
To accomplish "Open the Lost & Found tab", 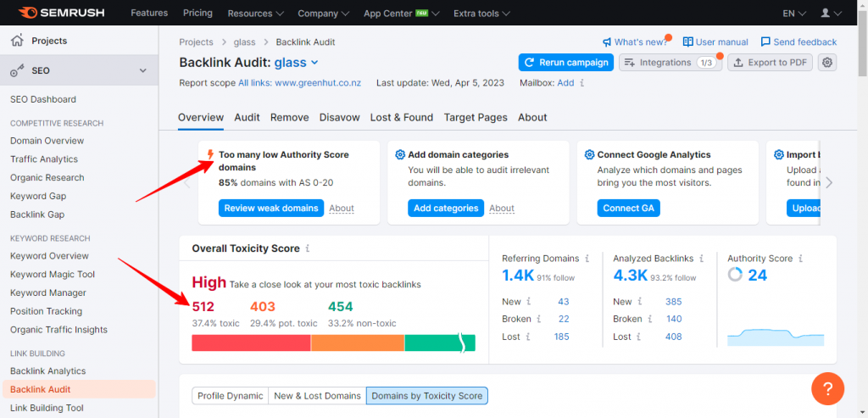I will (401, 117).
